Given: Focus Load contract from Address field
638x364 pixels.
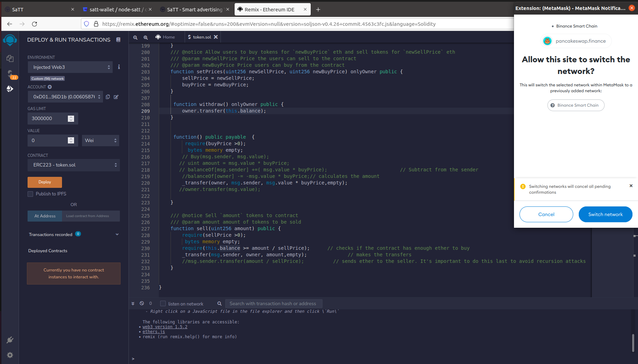Looking at the screenshot, I should [x=91, y=216].
